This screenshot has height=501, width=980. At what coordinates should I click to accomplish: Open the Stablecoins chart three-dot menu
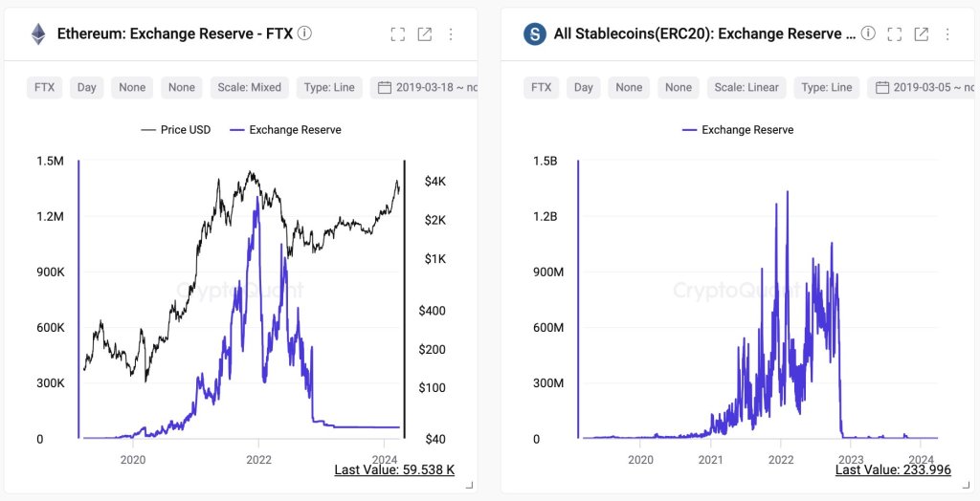(x=947, y=34)
